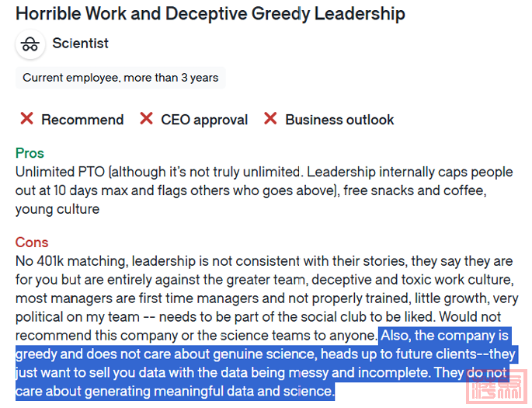Click the CEO approval label
Image resolution: width=532 pixels, height=408 pixels.
point(204,120)
